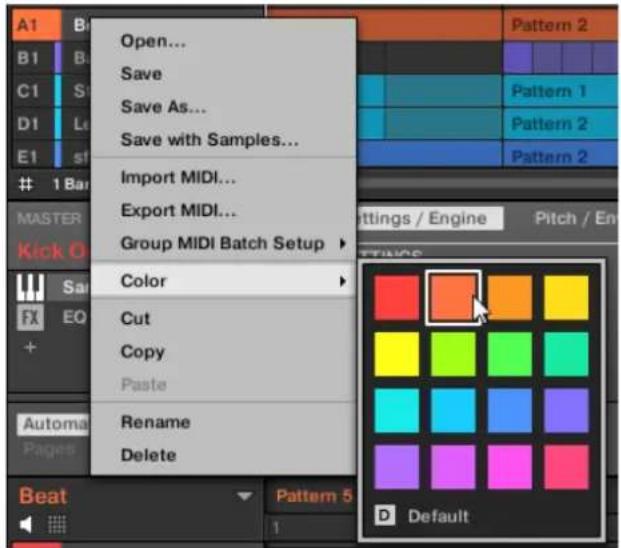Viewport: 621px width, 548px height.
Task: Pick the magenta swatch in the bottom row
Action: [x=510, y=467]
